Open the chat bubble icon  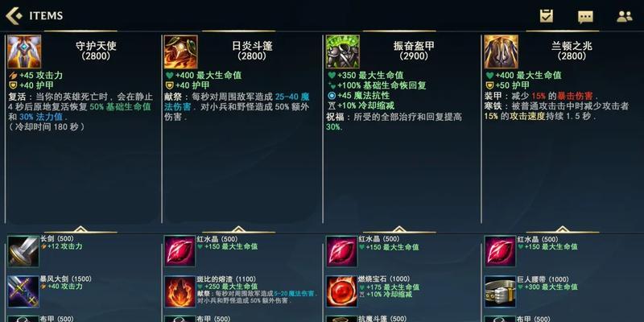coord(585,17)
